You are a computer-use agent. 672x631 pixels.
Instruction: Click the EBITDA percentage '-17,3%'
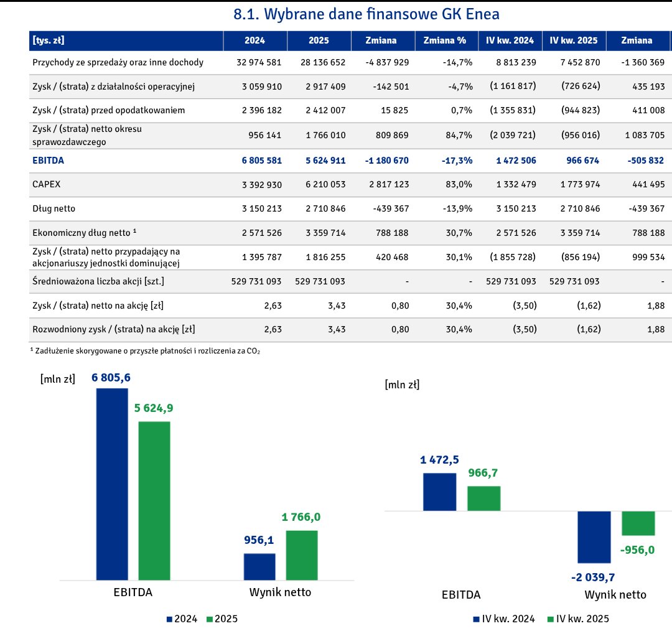click(457, 161)
